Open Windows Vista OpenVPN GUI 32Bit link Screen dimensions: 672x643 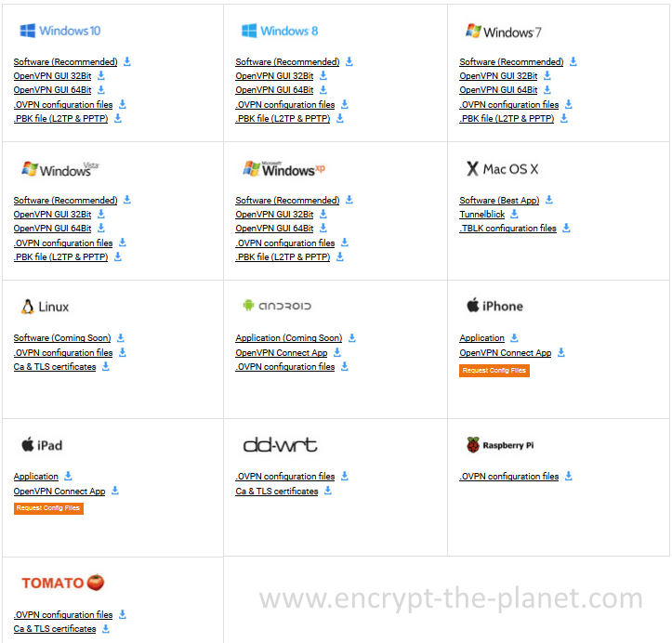(x=52, y=215)
